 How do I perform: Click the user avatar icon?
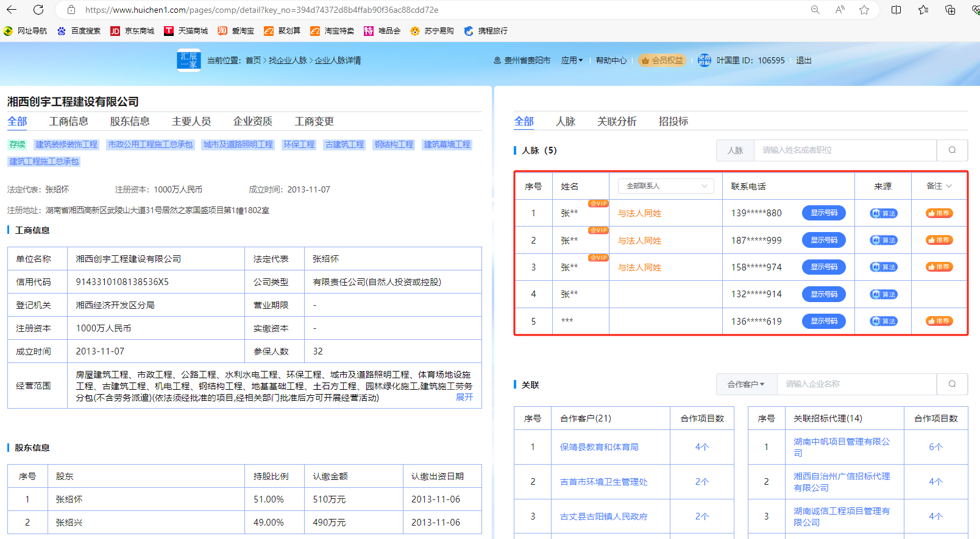(705, 60)
